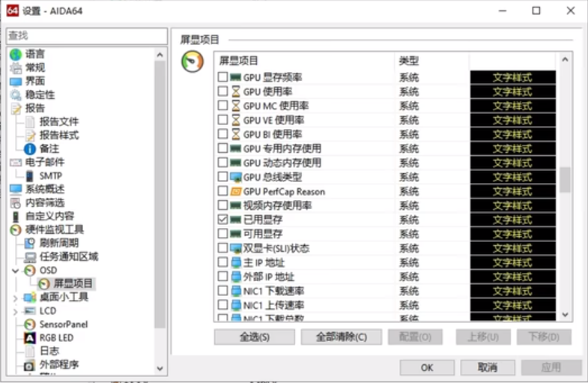Check the GPU 使用率 checkbox
Image resolution: width=588 pixels, height=383 pixels.
pyautogui.click(x=222, y=91)
